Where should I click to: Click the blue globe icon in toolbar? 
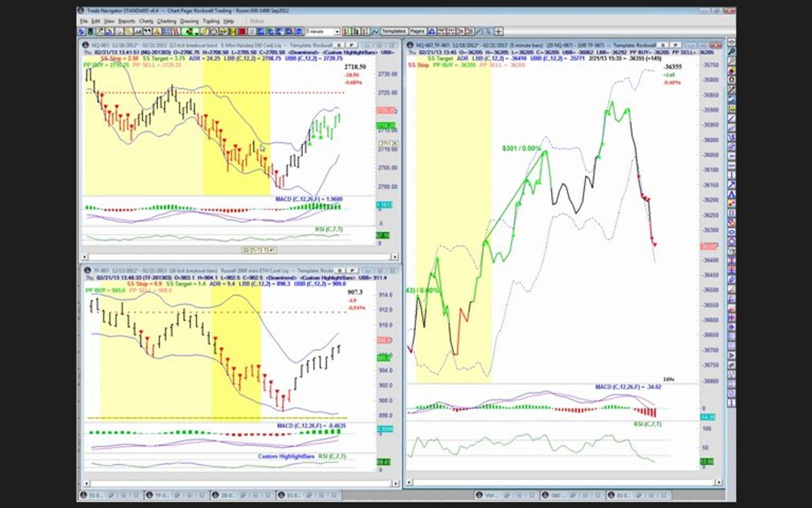(82, 32)
